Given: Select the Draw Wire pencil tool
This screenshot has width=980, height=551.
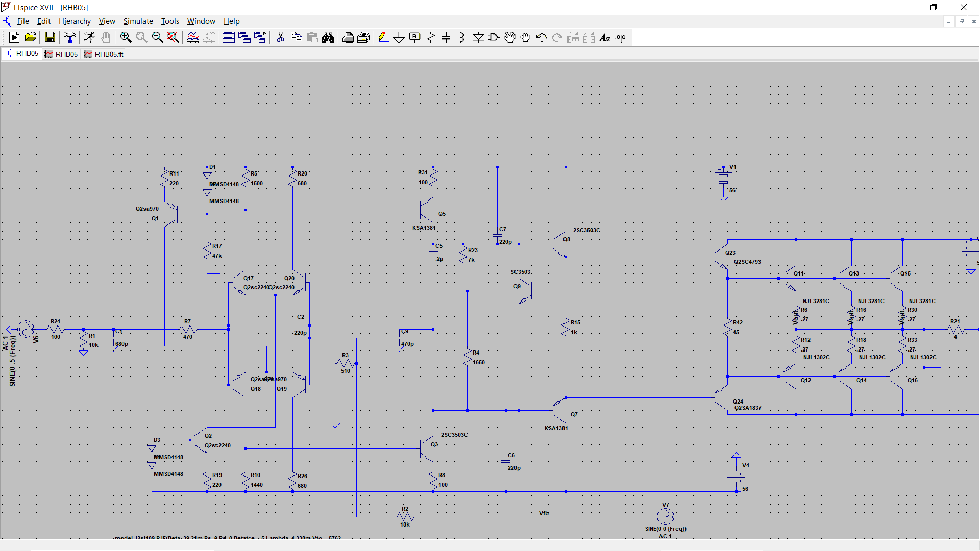Looking at the screenshot, I should [x=383, y=37].
